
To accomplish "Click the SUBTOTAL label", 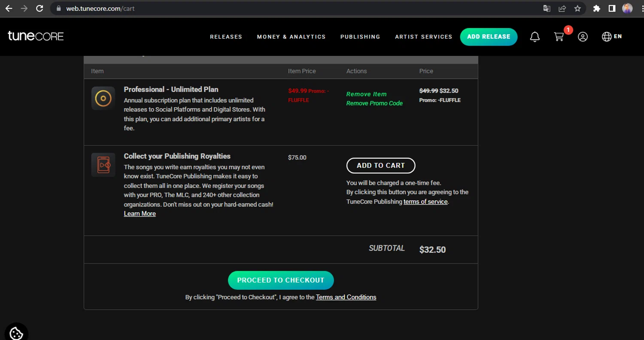I will (x=386, y=248).
